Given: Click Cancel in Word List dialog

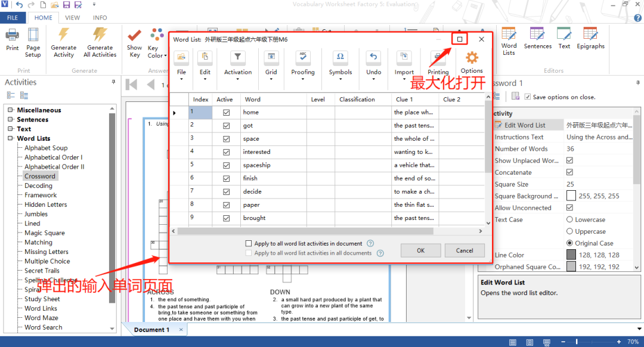Looking at the screenshot, I should (465, 250).
